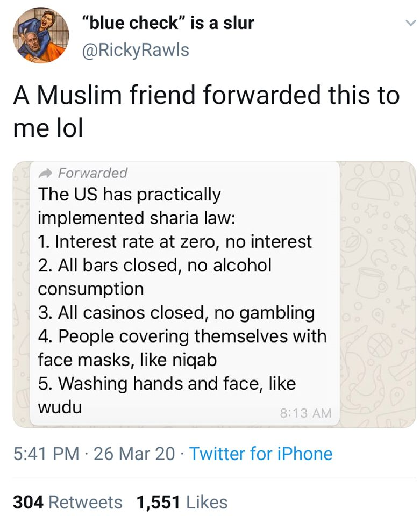Click the @RickyRawls handle
The height and width of the screenshot is (516, 420).
134,50
